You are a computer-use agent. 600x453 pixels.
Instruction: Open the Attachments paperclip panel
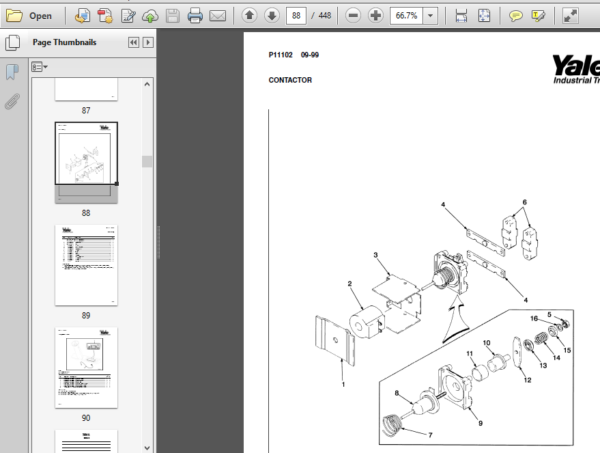click(12, 101)
